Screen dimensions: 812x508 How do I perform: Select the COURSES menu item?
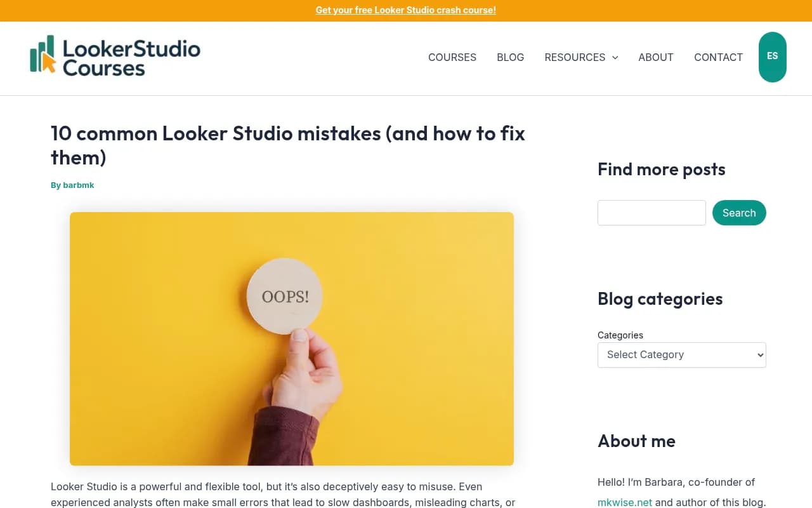452,57
